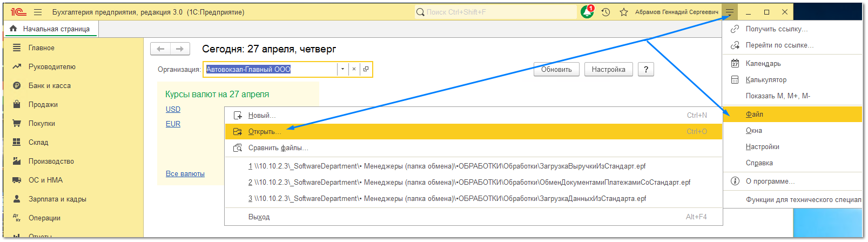The image size is (868, 242).
Task: Click the sections hamburger menu icon
Action: click(x=38, y=12)
